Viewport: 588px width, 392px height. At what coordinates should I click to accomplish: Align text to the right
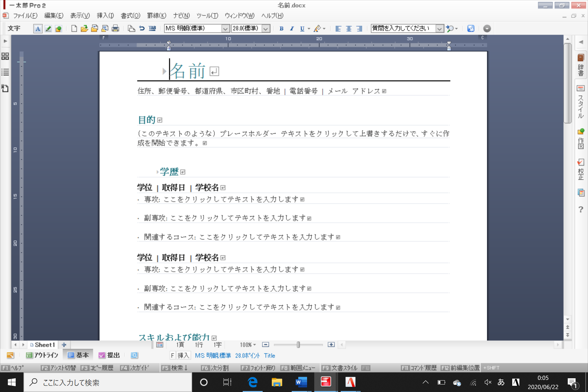point(359,28)
